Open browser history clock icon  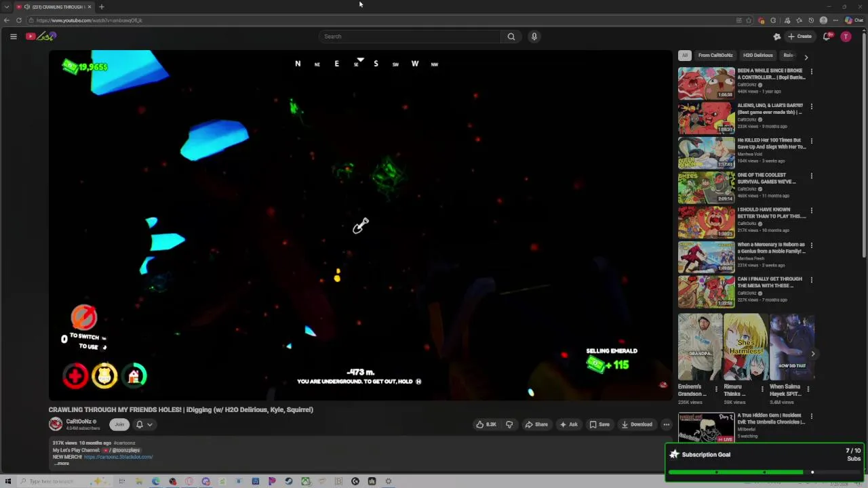(811, 20)
